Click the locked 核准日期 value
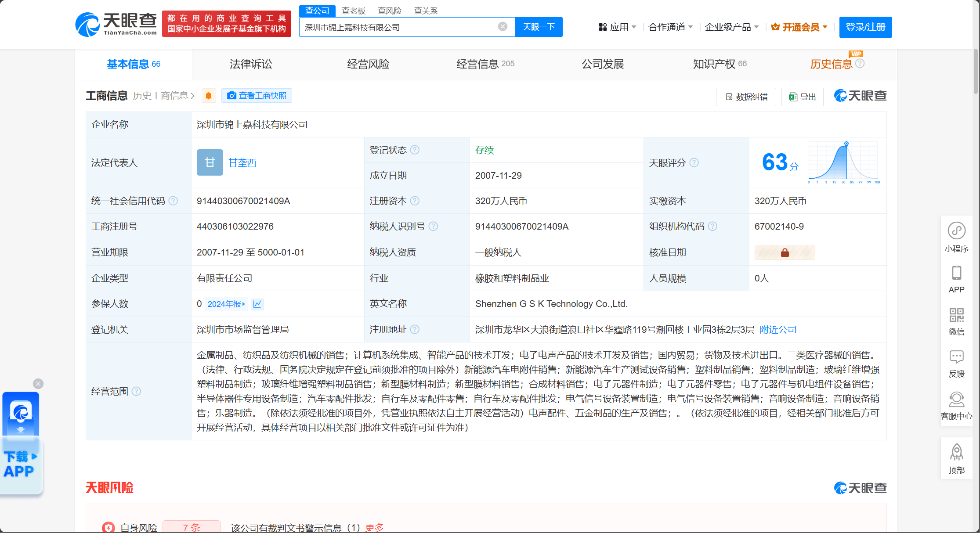This screenshot has width=980, height=533. click(x=785, y=252)
